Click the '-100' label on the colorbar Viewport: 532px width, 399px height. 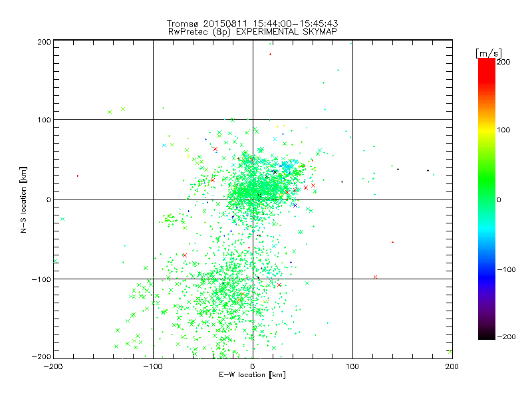tap(506, 269)
